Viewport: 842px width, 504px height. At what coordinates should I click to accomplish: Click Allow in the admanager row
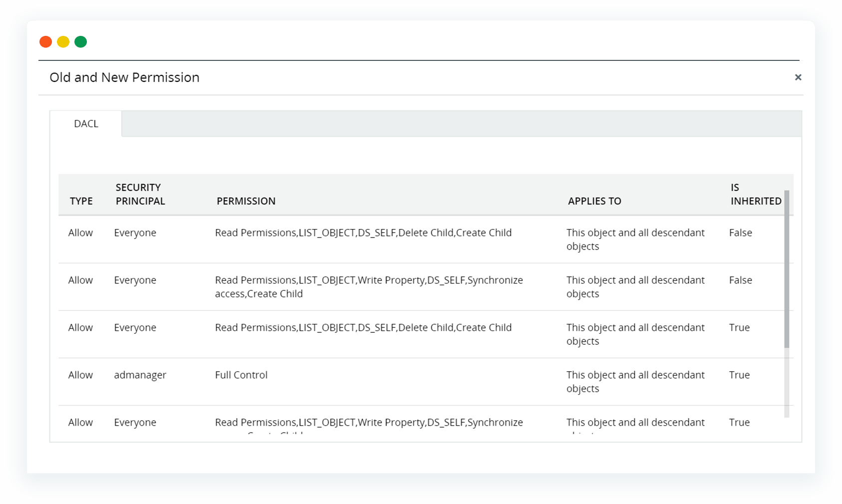[80, 375]
